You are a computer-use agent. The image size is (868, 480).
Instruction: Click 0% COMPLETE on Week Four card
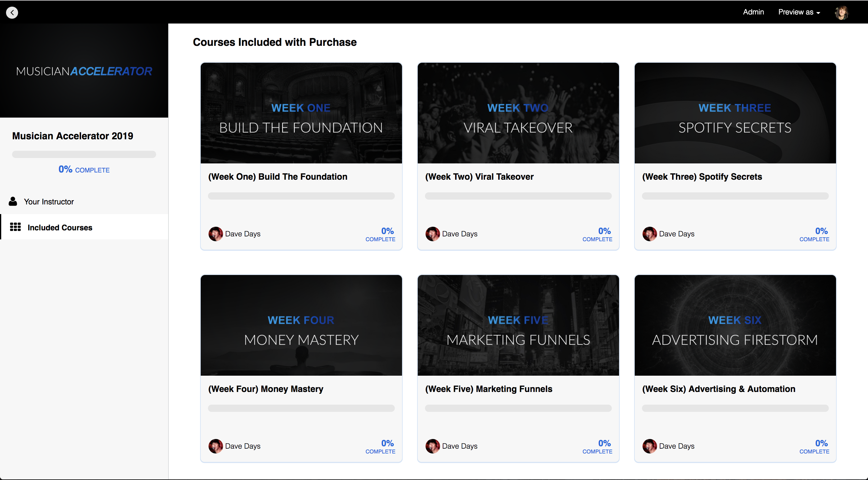click(380, 447)
